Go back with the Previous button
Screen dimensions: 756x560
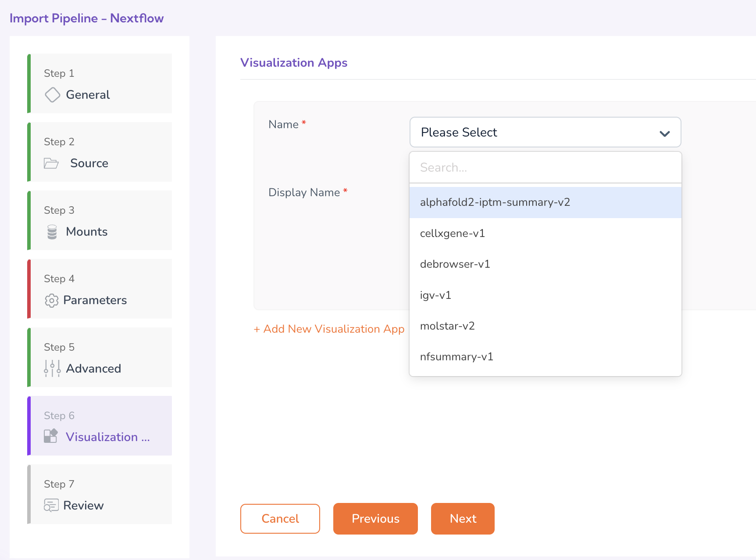375,519
